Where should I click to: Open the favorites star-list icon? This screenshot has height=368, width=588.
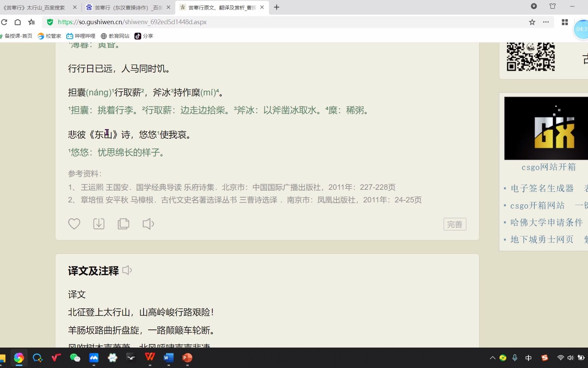(32, 22)
